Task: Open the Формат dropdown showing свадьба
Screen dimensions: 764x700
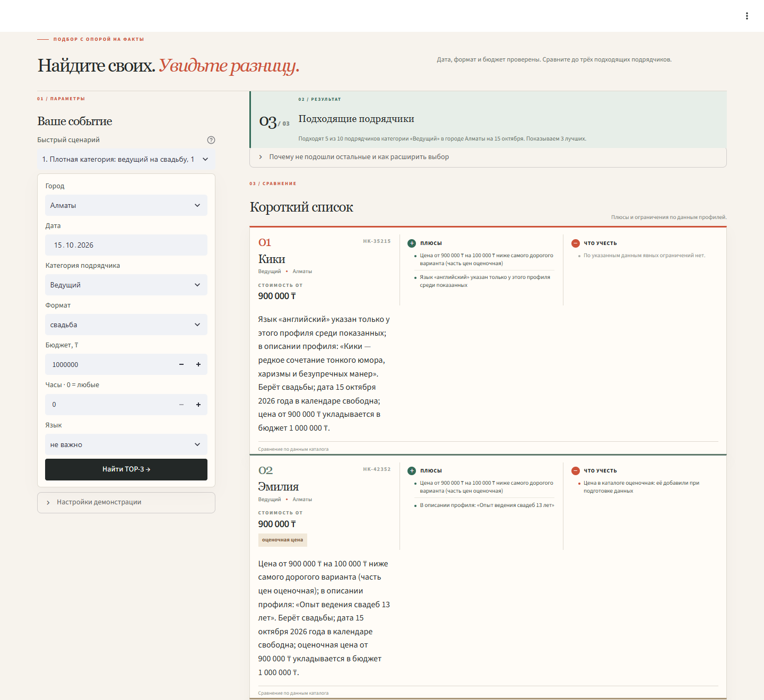Action: 126,325
